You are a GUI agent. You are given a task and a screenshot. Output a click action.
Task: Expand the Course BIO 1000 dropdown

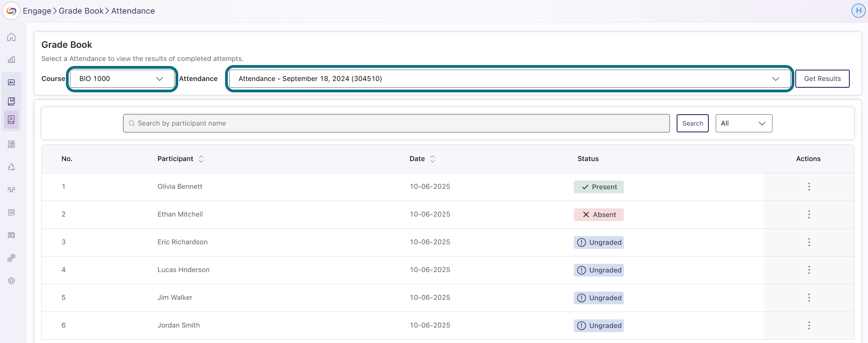[x=122, y=79]
